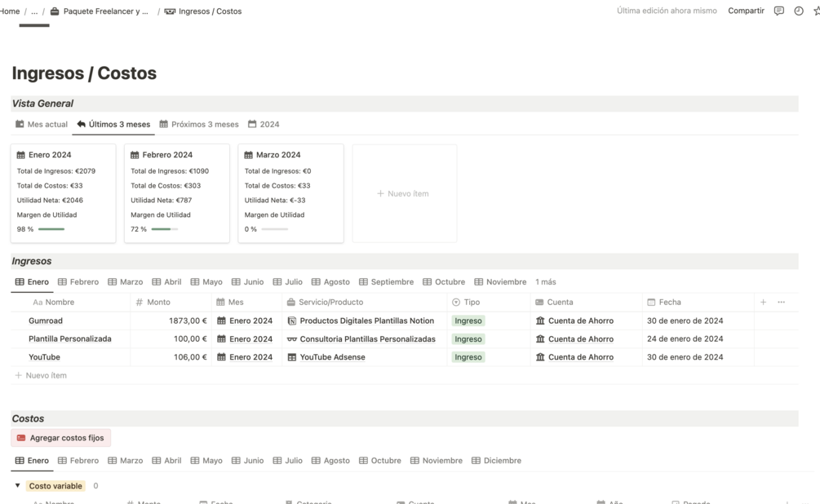Click Nuevo ítem in the gallery
Screen dimensions: 820x504
pyautogui.click(x=404, y=193)
